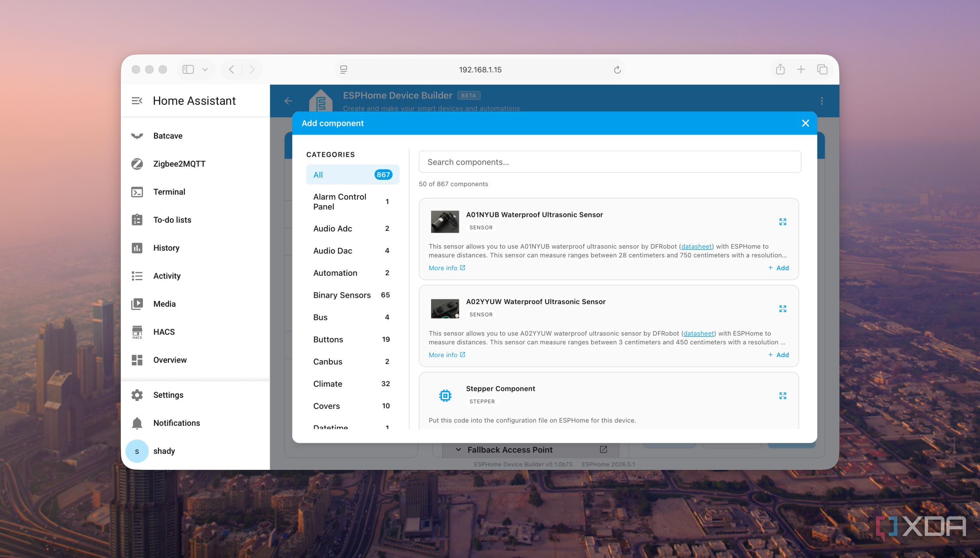Filter by Alarm Control Panel category
Screen dimensions: 980x558
tap(353, 202)
